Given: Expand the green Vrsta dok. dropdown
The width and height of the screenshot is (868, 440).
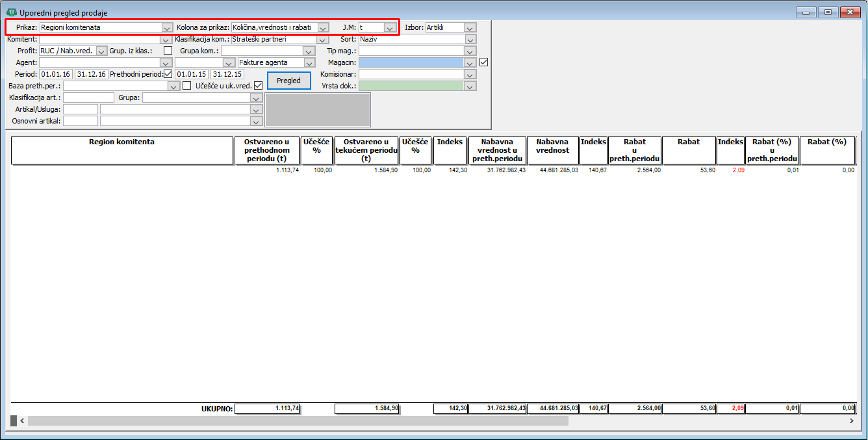Looking at the screenshot, I should 470,86.
